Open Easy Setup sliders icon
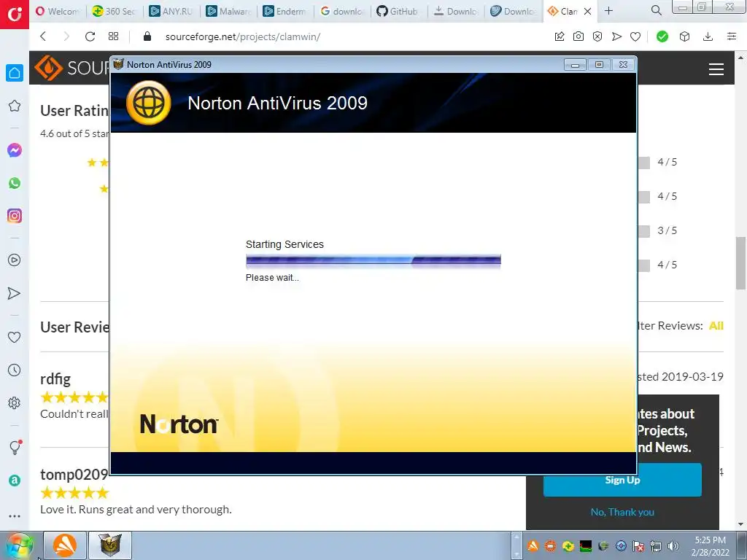747x560 pixels. pos(732,36)
